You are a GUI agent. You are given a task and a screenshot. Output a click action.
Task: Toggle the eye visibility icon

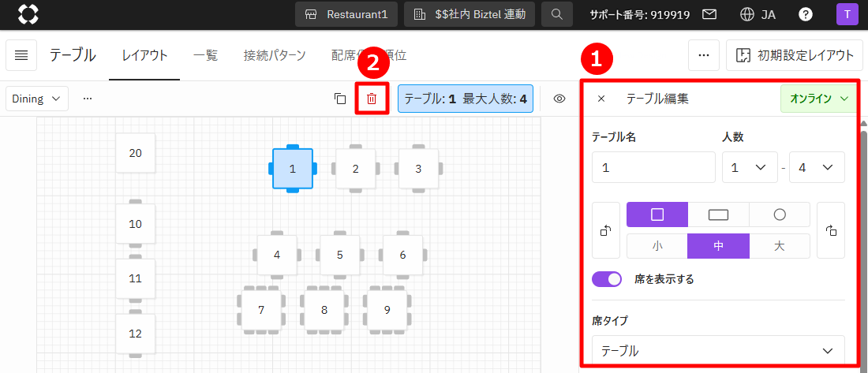pyautogui.click(x=559, y=99)
